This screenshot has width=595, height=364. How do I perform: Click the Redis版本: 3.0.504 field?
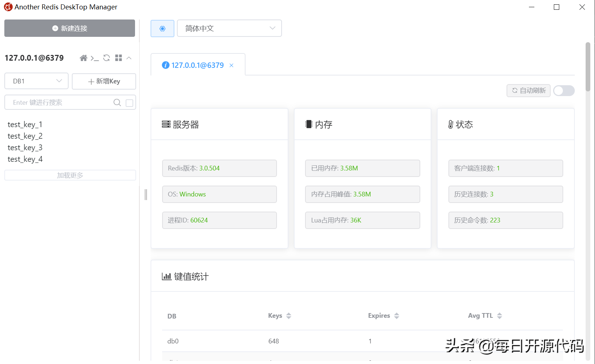pyautogui.click(x=220, y=168)
